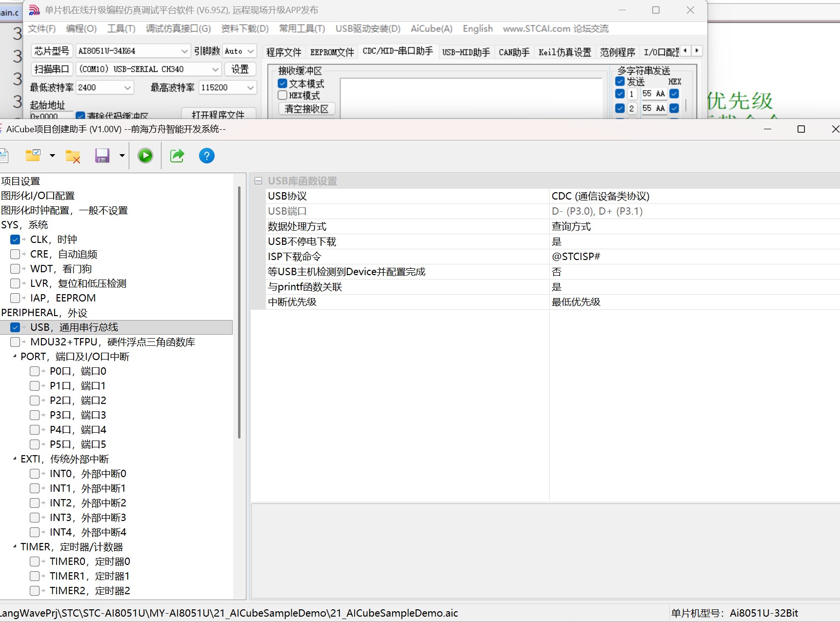This screenshot has width=840, height=622.
Task: Save the project with the floppy disk icon
Action: pyautogui.click(x=102, y=155)
